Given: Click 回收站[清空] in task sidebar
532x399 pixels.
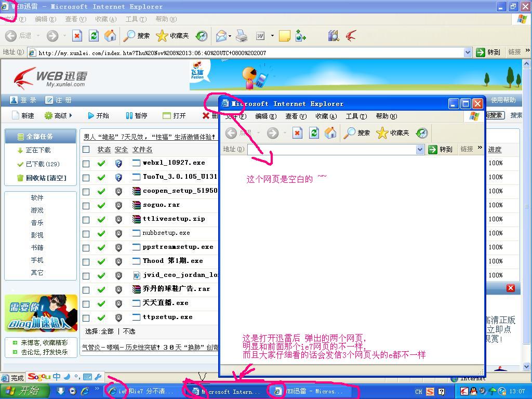Looking at the screenshot, I should 42,178.
